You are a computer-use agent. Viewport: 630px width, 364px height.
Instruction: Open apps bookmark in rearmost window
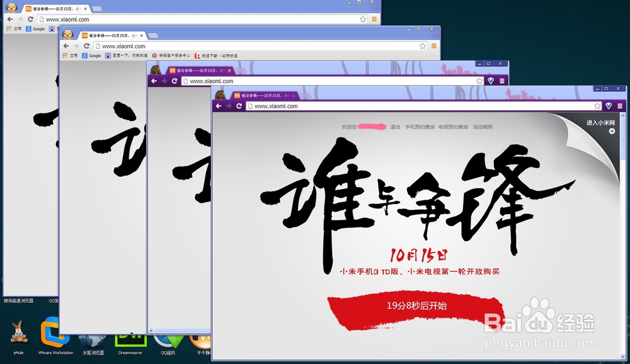pos(14,29)
